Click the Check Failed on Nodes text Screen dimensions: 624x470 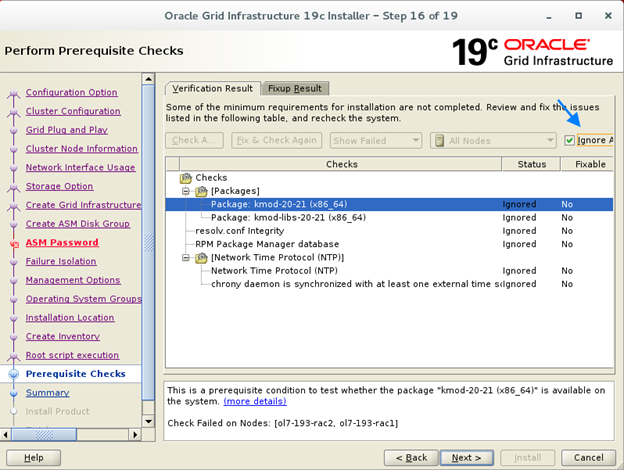point(283,423)
